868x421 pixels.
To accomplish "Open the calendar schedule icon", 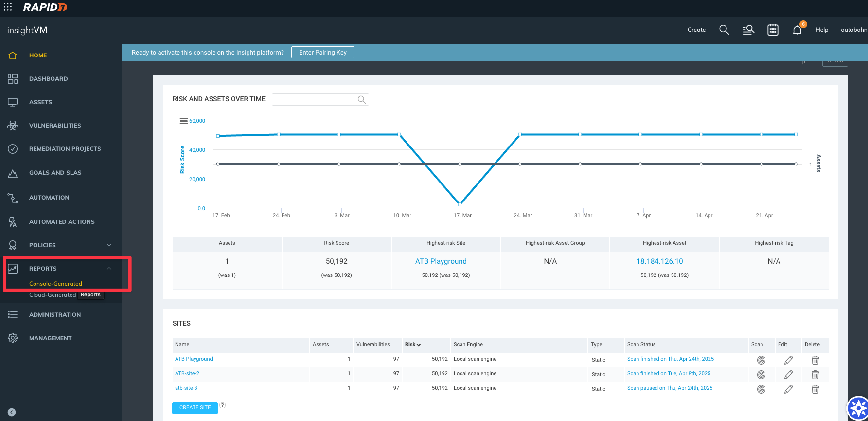I will click(773, 30).
